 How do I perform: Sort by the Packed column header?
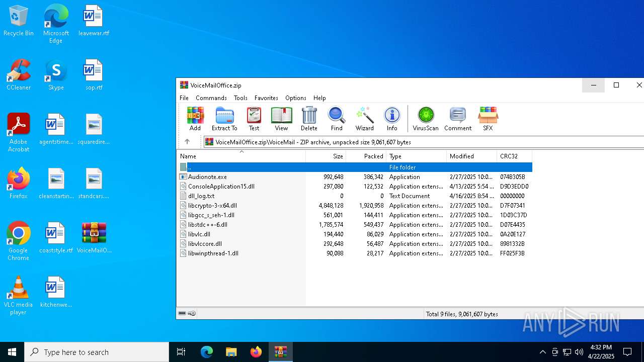pyautogui.click(x=366, y=156)
